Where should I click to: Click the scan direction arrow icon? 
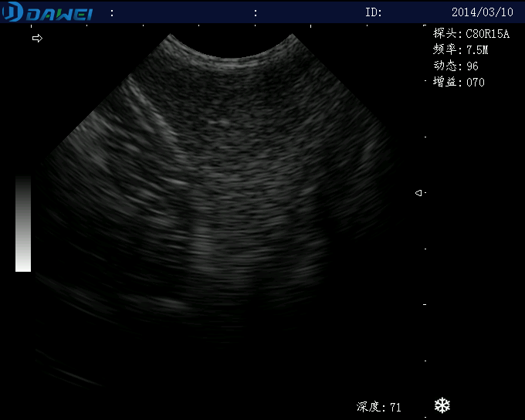click(x=37, y=38)
